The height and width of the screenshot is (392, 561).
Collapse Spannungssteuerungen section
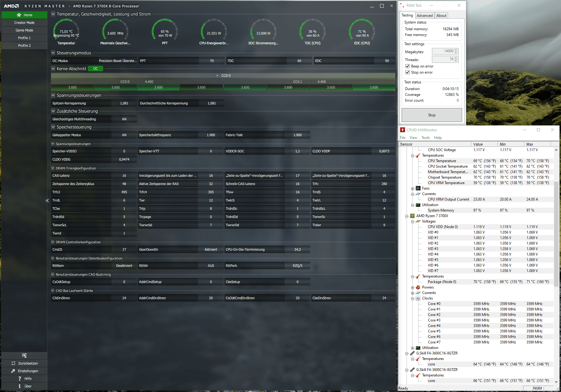click(x=53, y=95)
